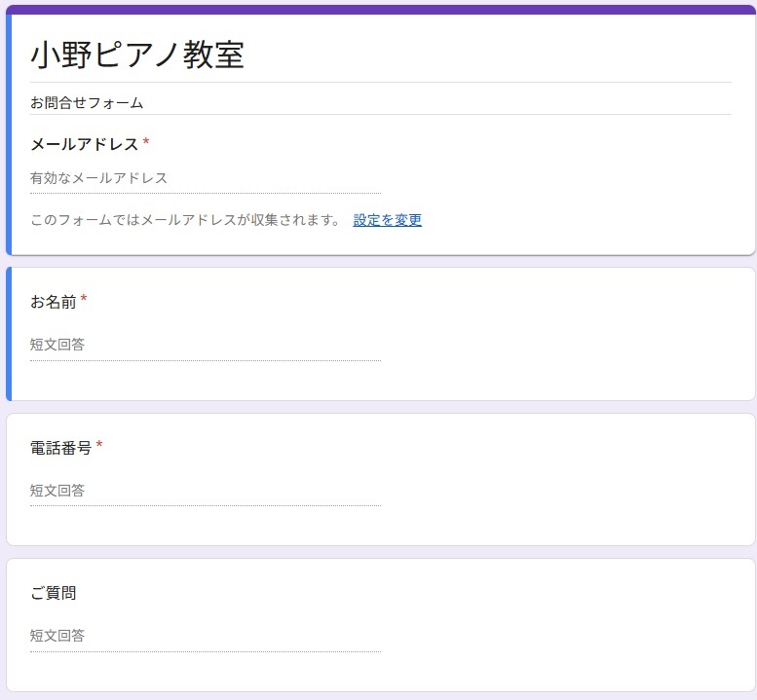Click the purple header bar above the title
Screen dimensions: 757x700
click(380, 10)
